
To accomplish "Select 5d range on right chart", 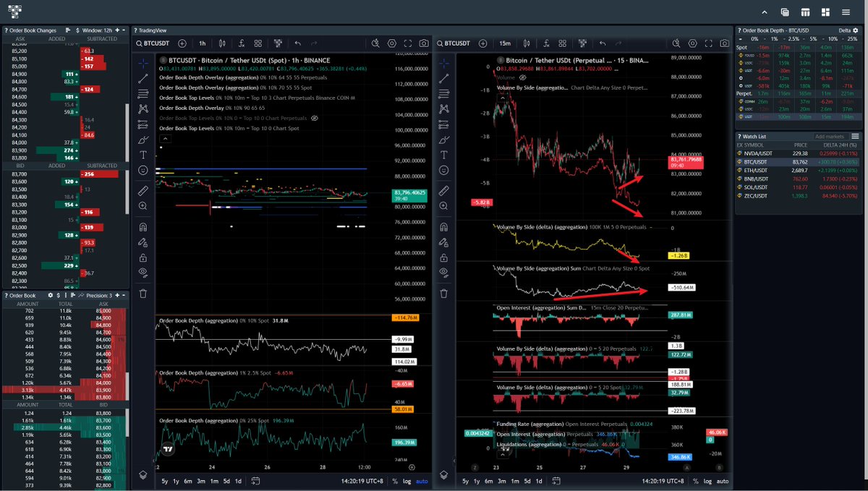I will 527,481.
